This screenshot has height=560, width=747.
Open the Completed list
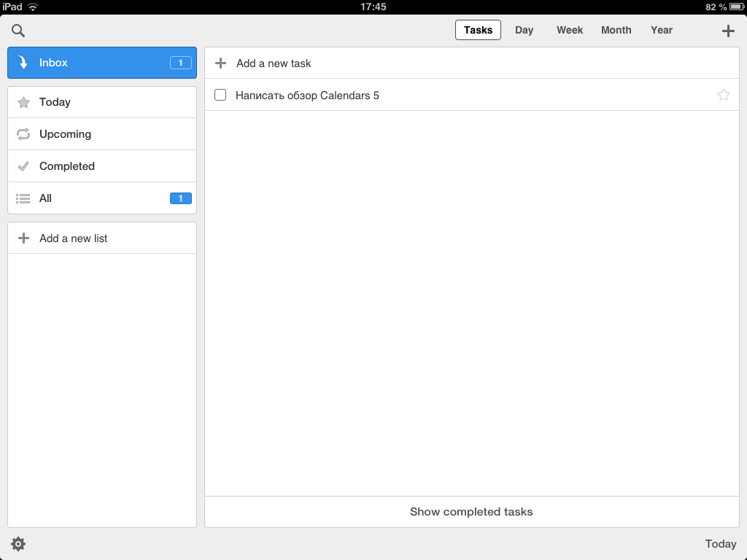(x=102, y=166)
